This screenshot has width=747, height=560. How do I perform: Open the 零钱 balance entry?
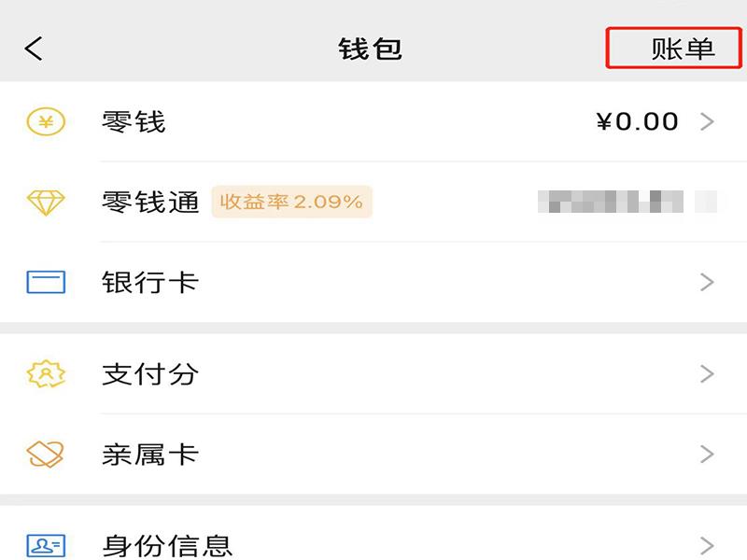tap(134, 122)
